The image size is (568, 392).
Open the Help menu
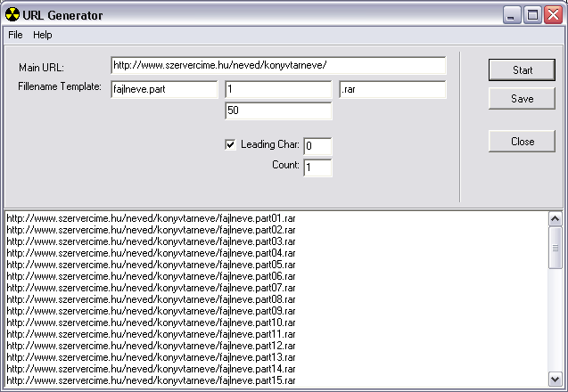(43, 35)
